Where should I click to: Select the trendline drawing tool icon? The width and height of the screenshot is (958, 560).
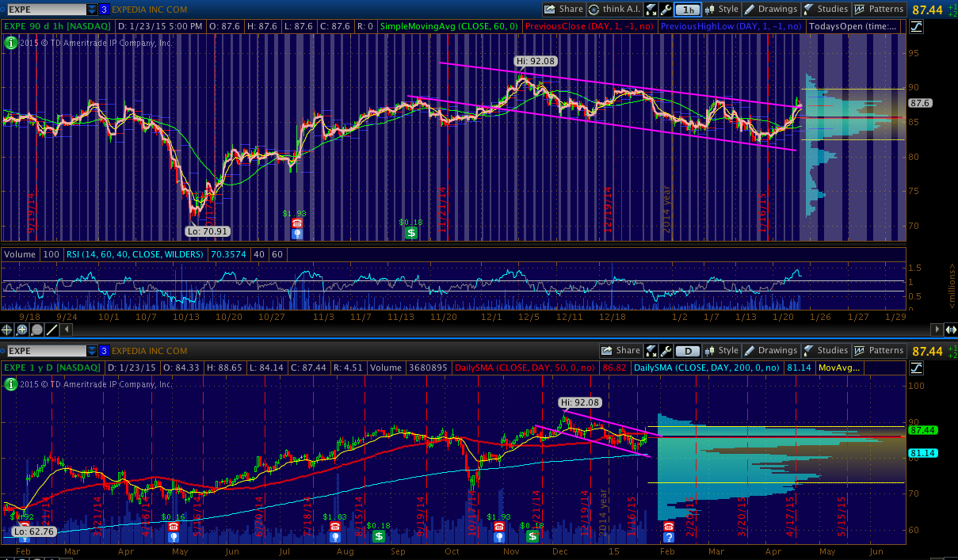52,330
